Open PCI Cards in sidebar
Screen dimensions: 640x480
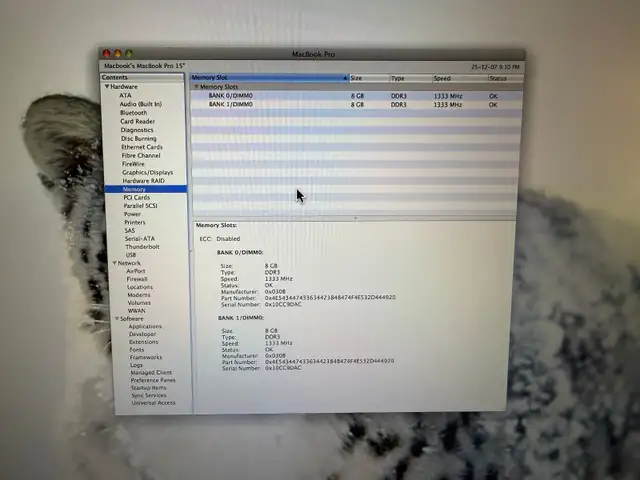(x=137, y=198)
